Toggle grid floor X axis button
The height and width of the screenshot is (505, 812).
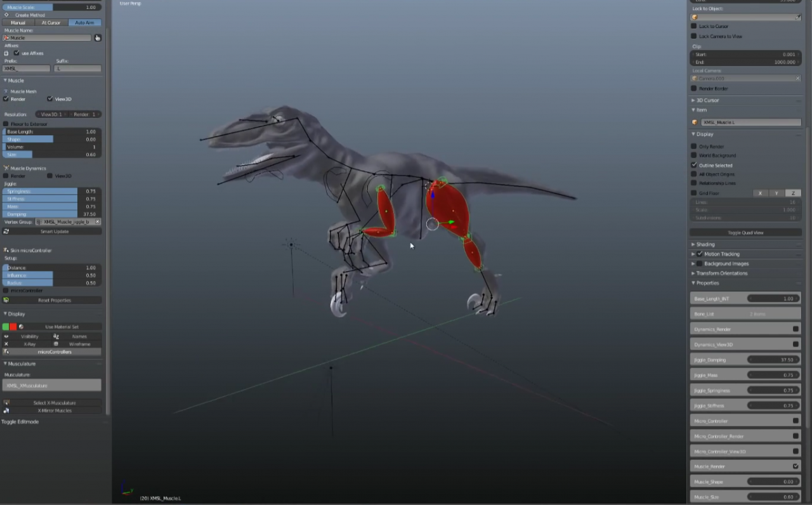[760, 193]
